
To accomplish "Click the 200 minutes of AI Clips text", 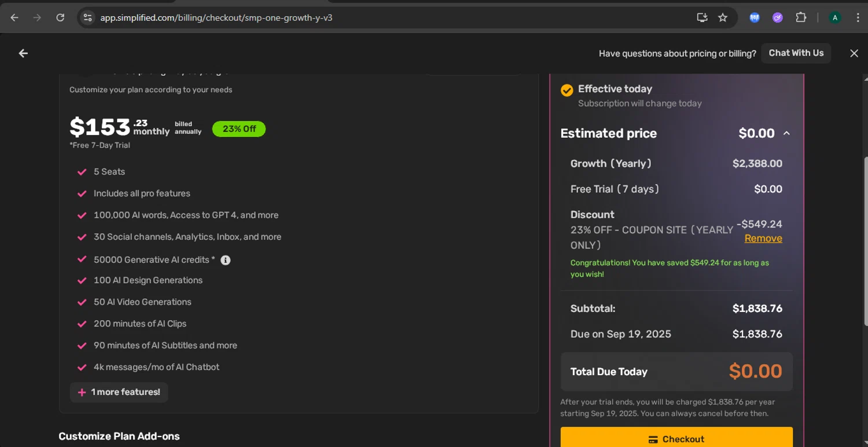I will (140, 324).
